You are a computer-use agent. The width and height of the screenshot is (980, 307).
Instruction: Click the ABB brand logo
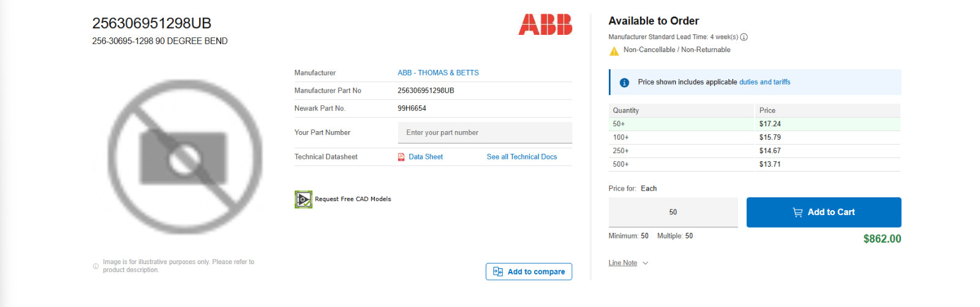pos(545,25)
